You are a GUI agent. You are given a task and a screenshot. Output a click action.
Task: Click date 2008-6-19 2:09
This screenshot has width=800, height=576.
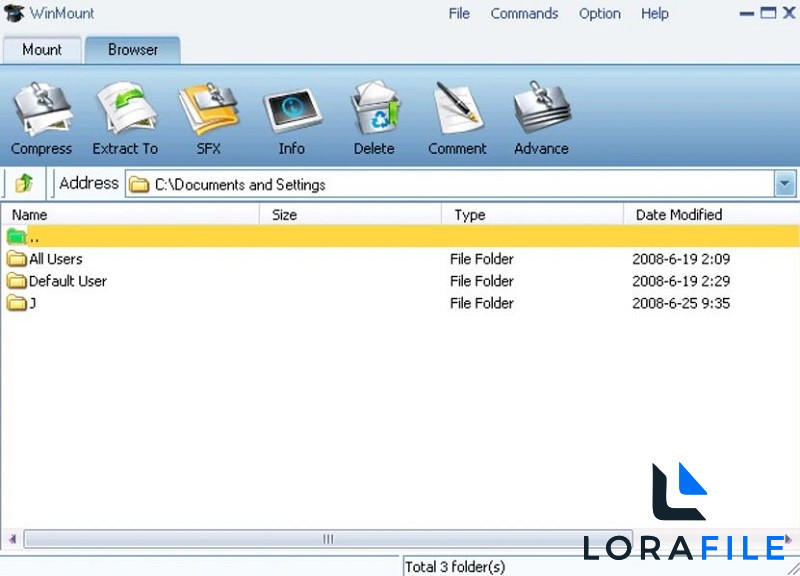[x=681, y=259]
